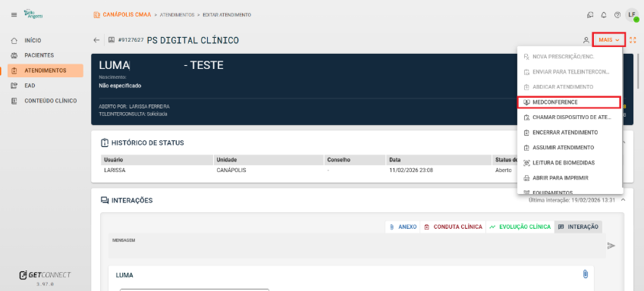This screenshot has width=644, height=291.
Task: Switch to the Evolução Clínica tab
Action: (520, 227)
